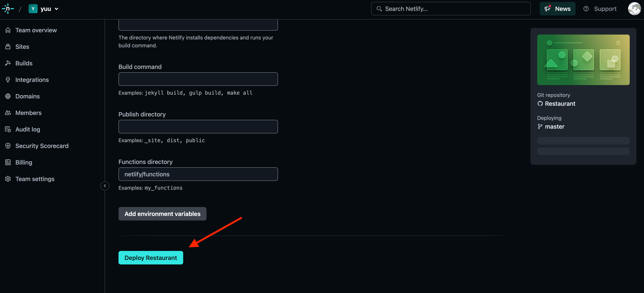
Task: Open the Restaurant Git repository link
Action: (560, 103)
